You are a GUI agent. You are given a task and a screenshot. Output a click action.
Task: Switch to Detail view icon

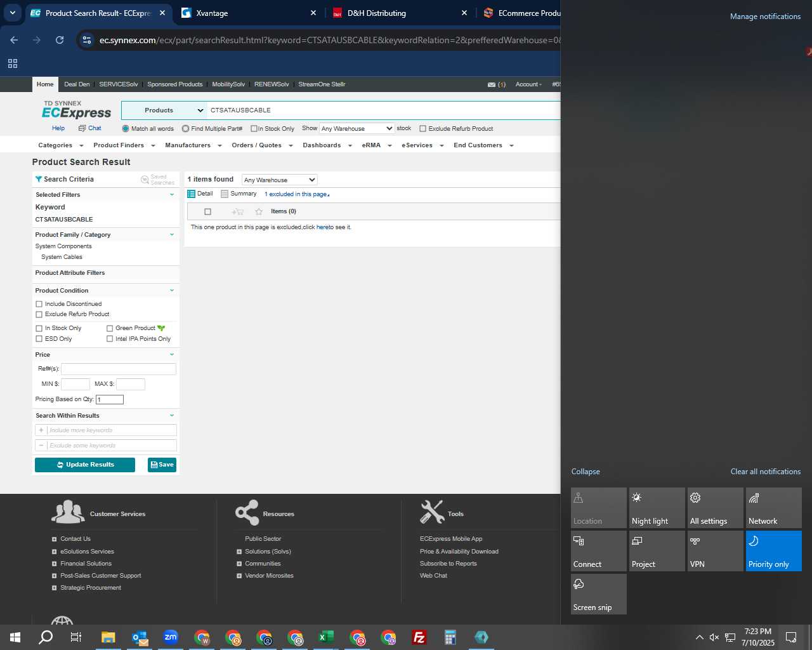(x=191, y=194)
